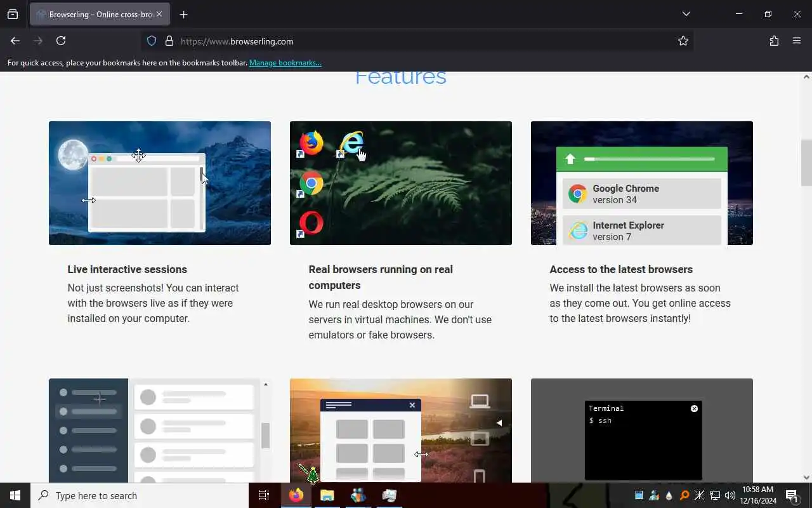Screen dimensions: 812x508
Task: Close the Browserling tab
Action: coord(159,14)
